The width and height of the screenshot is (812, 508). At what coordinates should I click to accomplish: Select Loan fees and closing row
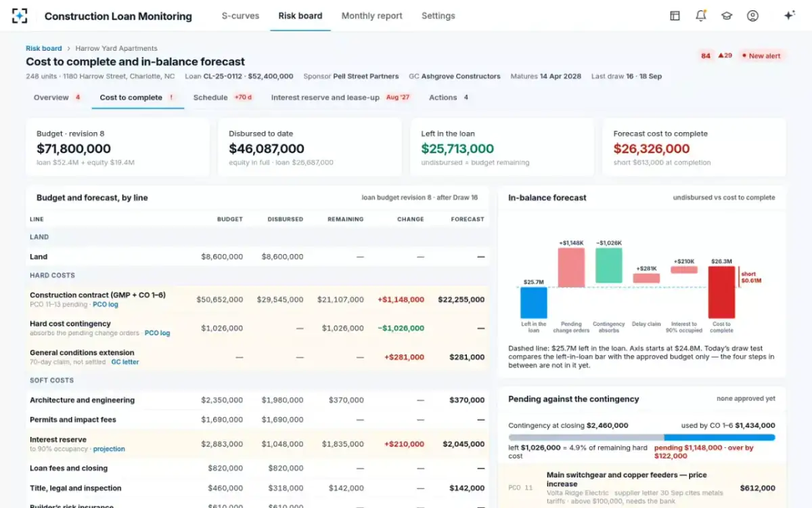tap(257, 469)
